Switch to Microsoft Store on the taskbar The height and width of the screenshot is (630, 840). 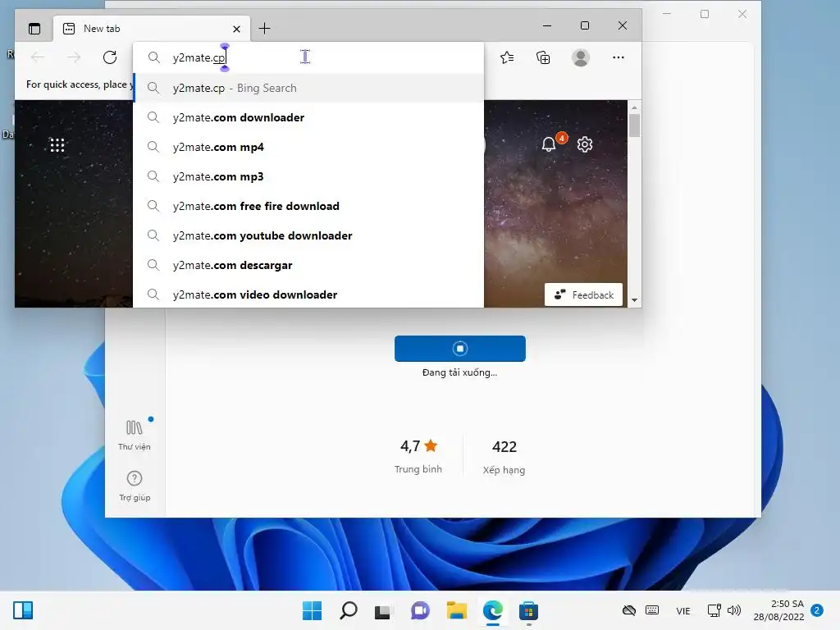pyautogui.click(x=529, y=610)
